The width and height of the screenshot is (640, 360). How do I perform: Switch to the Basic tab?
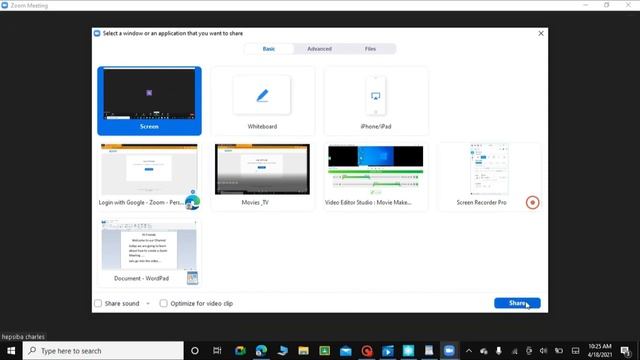point(269,49)
